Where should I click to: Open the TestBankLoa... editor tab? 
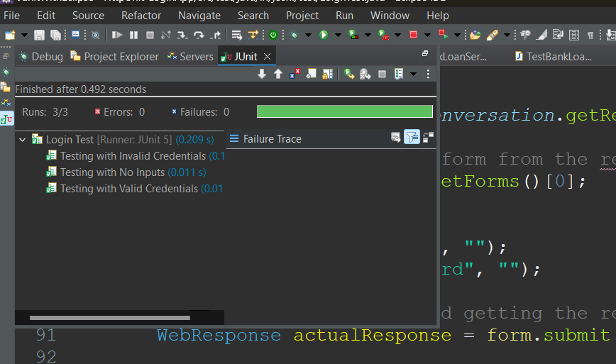553,57
